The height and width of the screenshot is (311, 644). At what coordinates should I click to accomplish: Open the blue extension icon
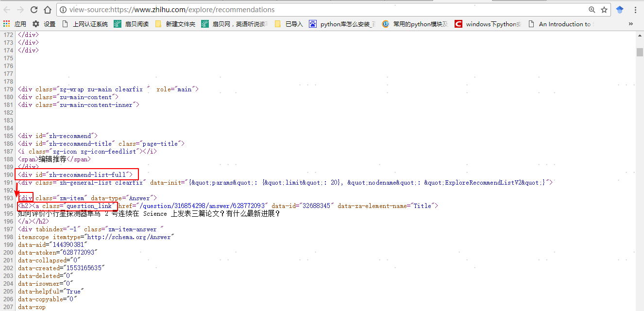click(620, 9)
